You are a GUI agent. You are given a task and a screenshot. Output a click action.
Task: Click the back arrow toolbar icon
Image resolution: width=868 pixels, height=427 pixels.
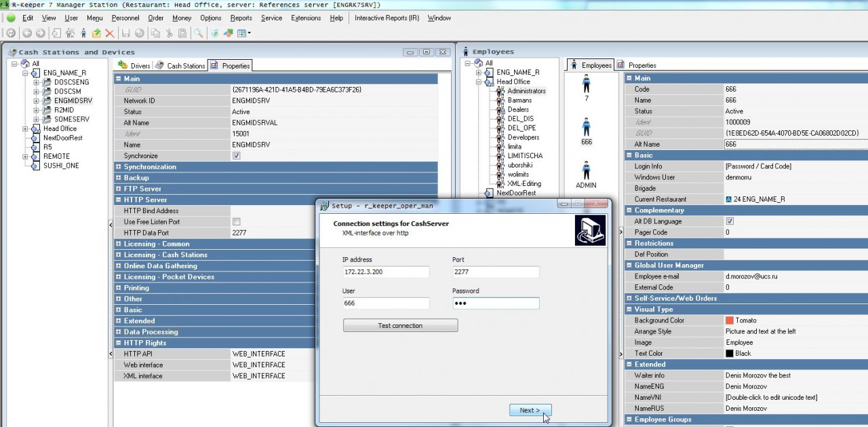[x=27, y=33]
